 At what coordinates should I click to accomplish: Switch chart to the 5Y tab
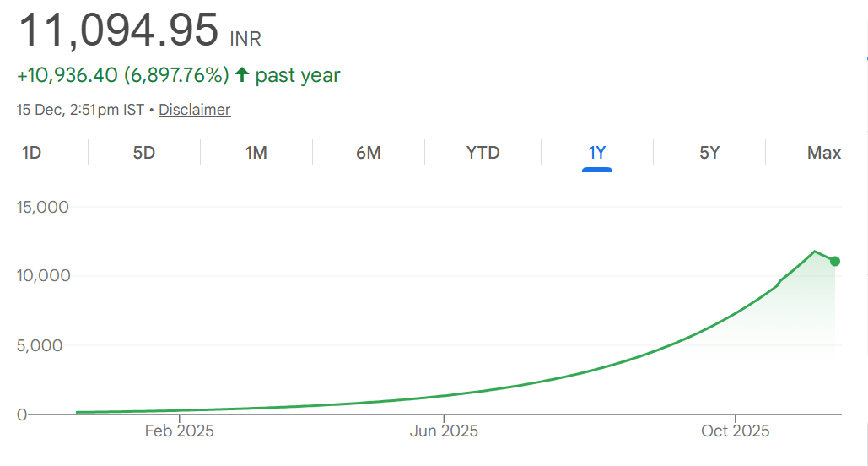(709, 153)
